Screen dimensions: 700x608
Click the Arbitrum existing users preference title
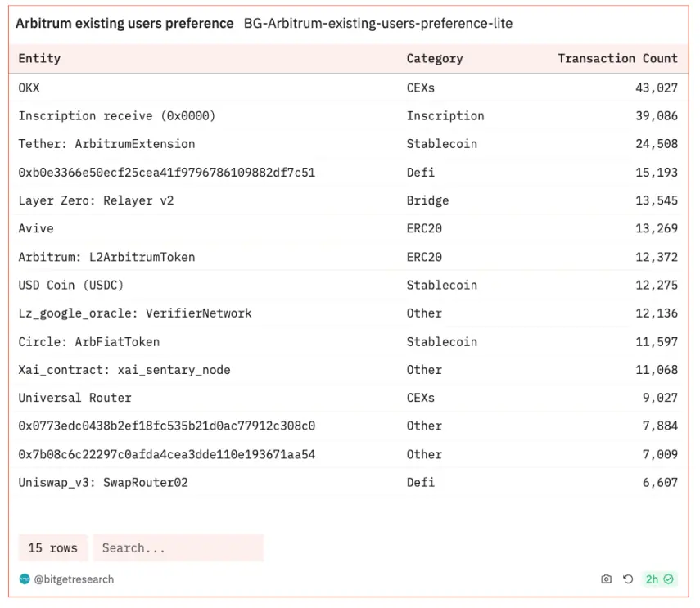click(124, 24)
